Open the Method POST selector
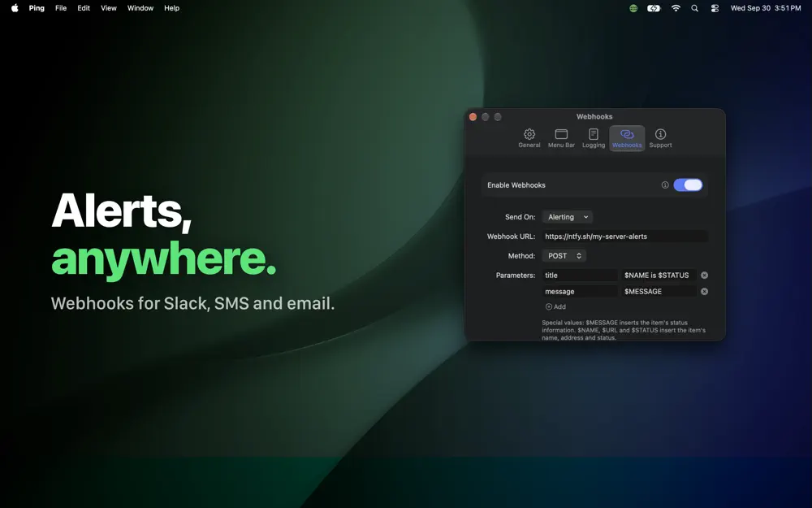Screen dimensions: 812x508 point(564,256)
